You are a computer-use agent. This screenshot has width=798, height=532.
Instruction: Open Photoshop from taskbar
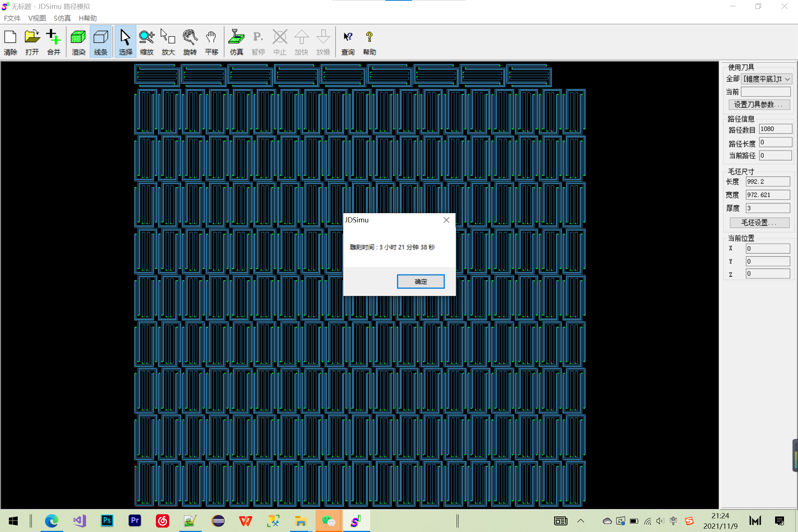[107, 521]
